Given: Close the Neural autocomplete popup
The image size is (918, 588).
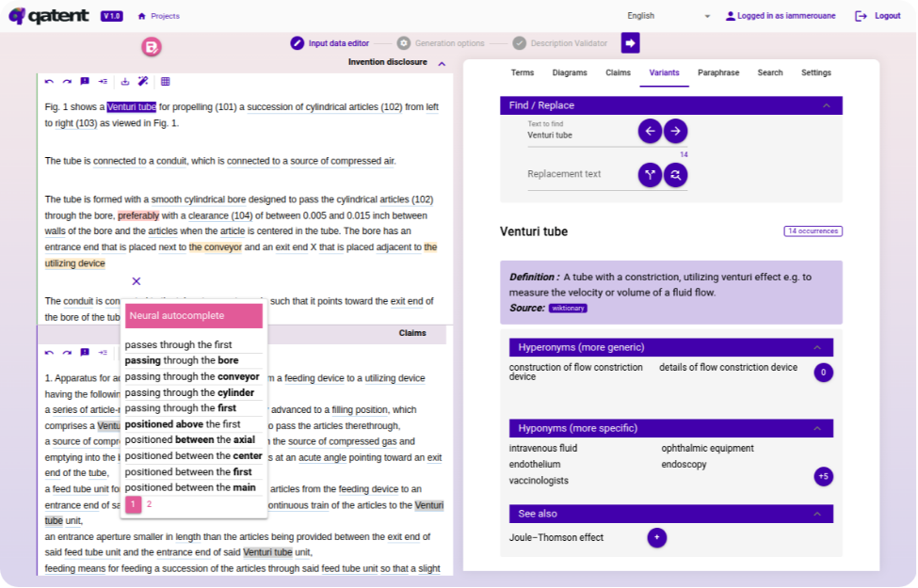Looking at the screenshot, I should [x=137, y=281].
